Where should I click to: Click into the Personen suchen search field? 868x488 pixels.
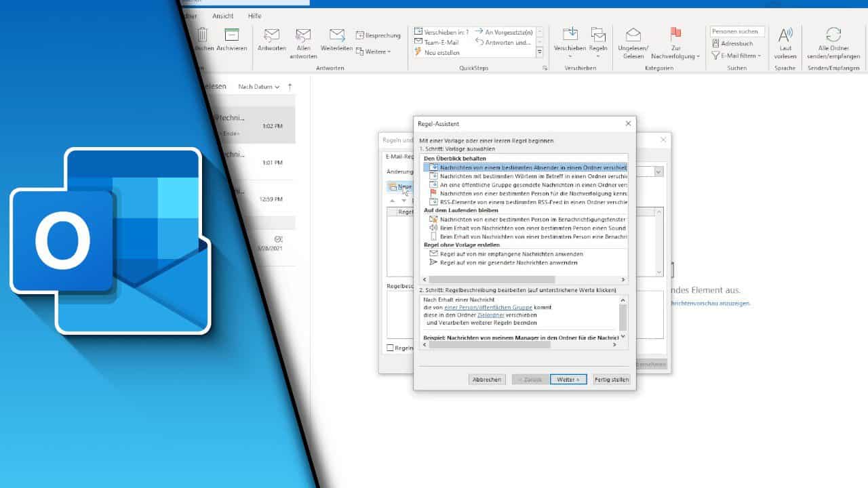click(x=737, y=30)
